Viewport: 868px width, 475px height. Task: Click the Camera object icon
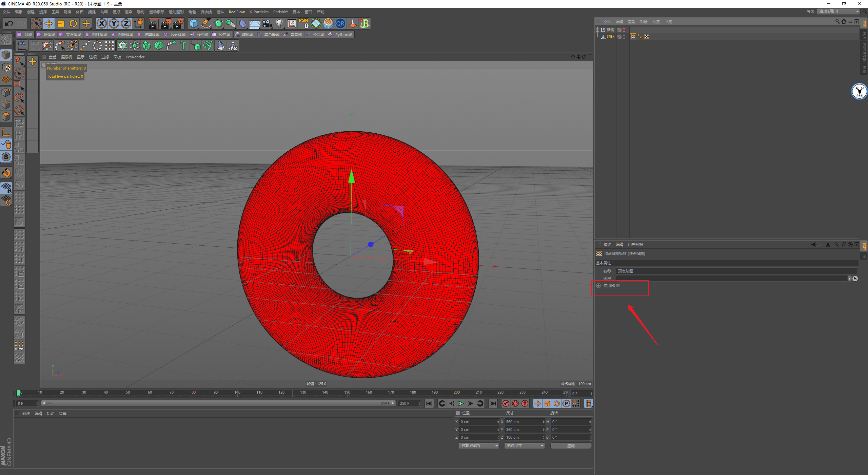click(x=267, y=23)
